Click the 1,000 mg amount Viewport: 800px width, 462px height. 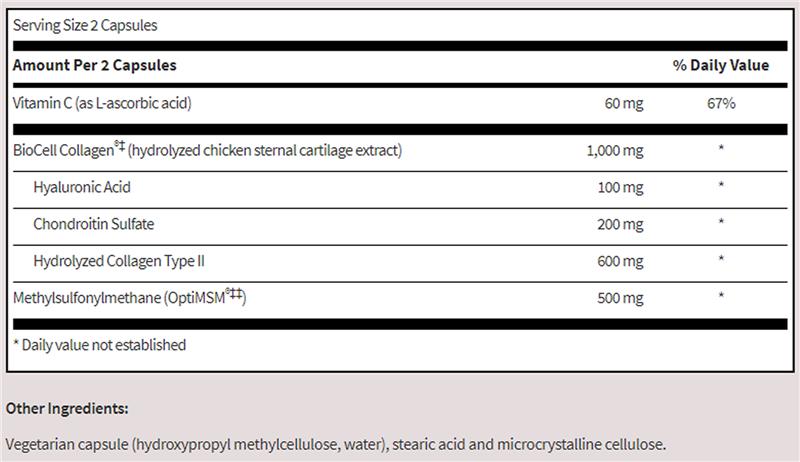[615, 151]
